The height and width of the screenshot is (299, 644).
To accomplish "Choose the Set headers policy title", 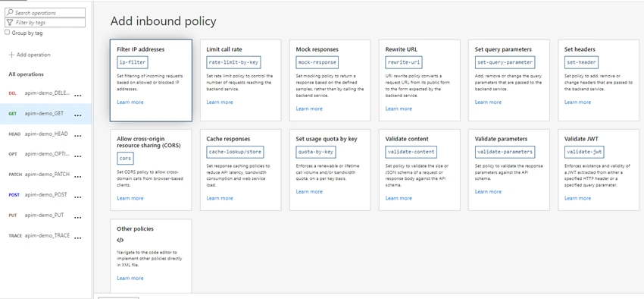I will tap(580, 49).
